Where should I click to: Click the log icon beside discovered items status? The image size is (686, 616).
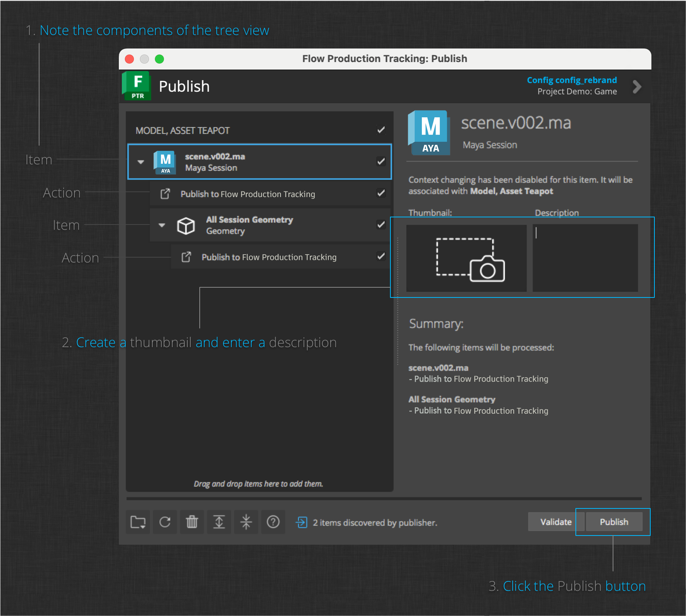click(301, 522)
